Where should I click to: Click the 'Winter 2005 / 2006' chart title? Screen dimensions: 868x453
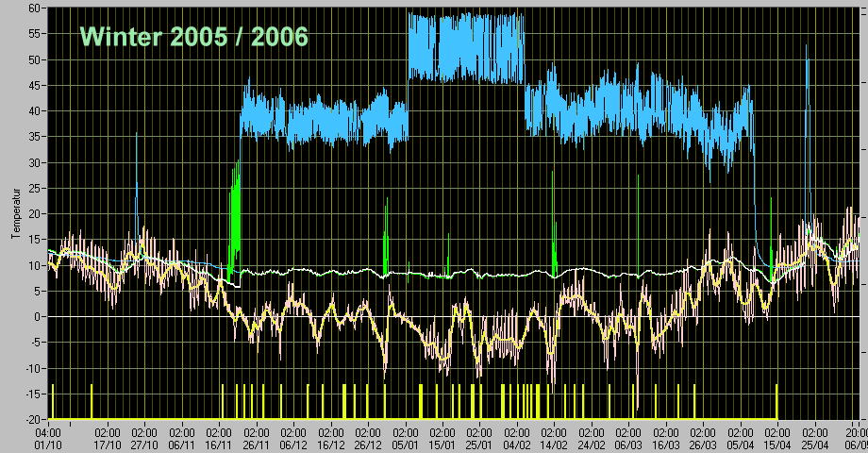click(193, 37)
